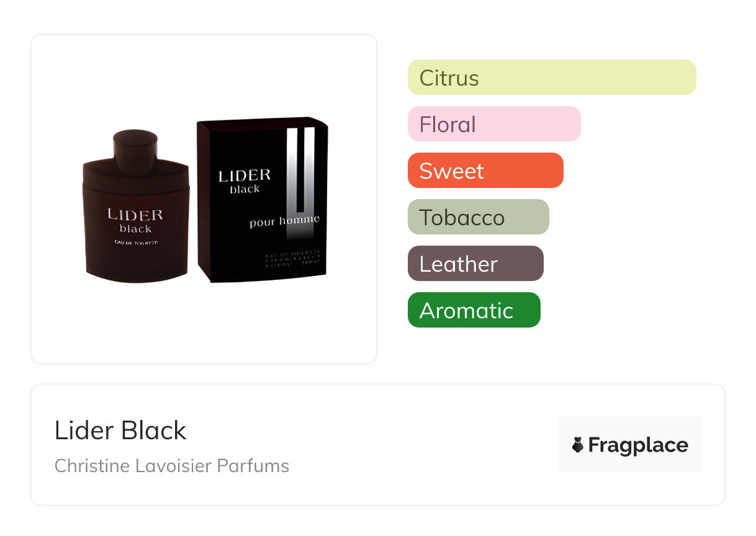The height and width of the screenshot is (536, 756).
Task: Click the LIDER black text on box
Action: click(245, 181)
